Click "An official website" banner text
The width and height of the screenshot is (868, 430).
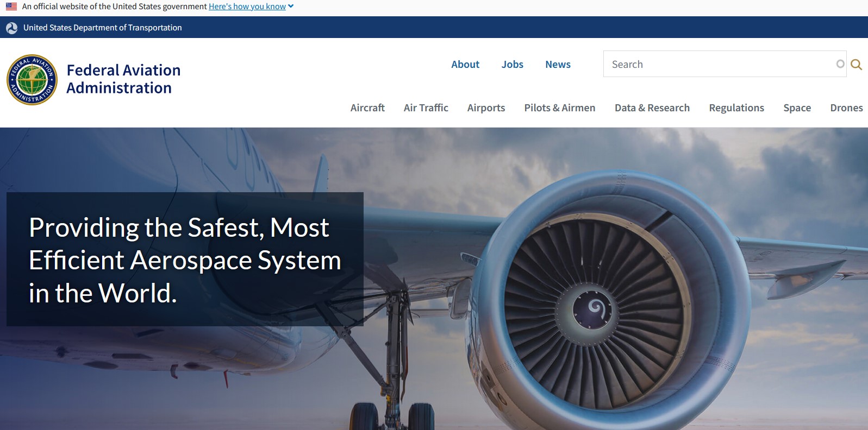pyautogui.click(x=115, y=7)
